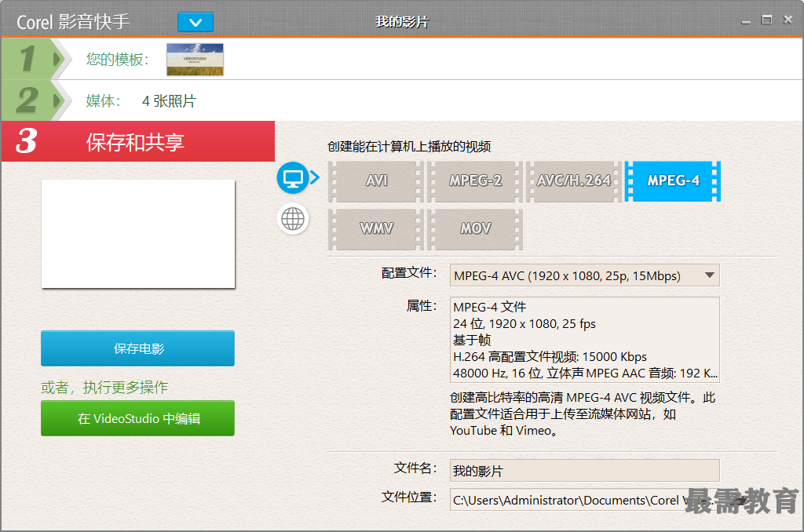
Task: Click '基于帧' properties line
Action: pos(472,341)
